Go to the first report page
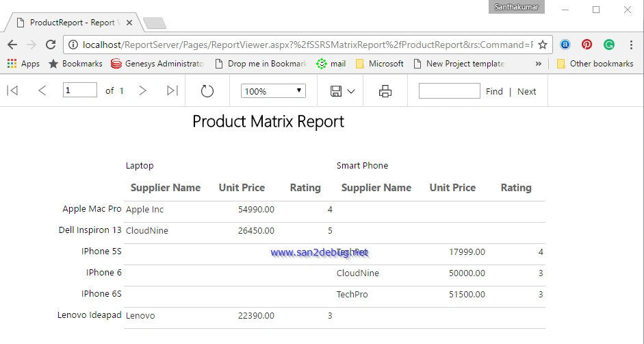644x344 pixels. pyautogui.click(x=12, y=90)
